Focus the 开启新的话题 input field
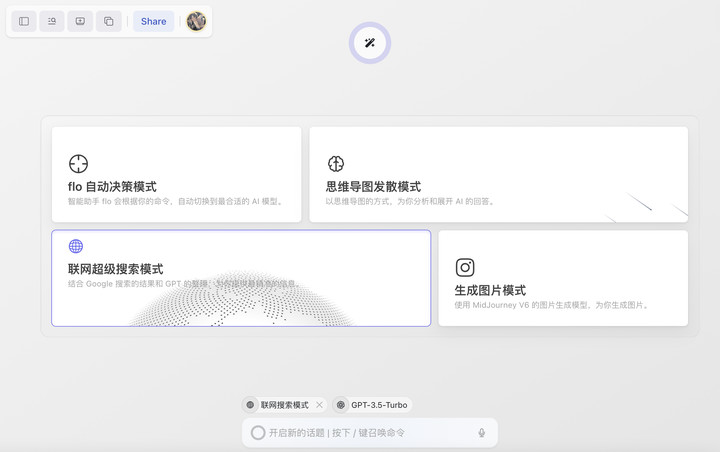Screen dimensions: 720x452 coord(365,433)
